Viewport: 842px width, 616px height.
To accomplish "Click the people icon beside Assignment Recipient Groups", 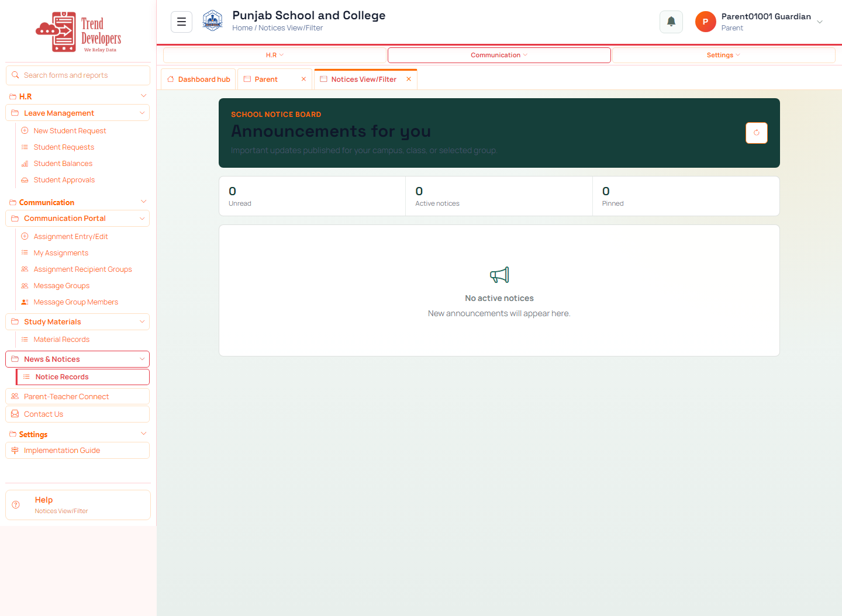I will pyautogui.click(x=25, y=269).
